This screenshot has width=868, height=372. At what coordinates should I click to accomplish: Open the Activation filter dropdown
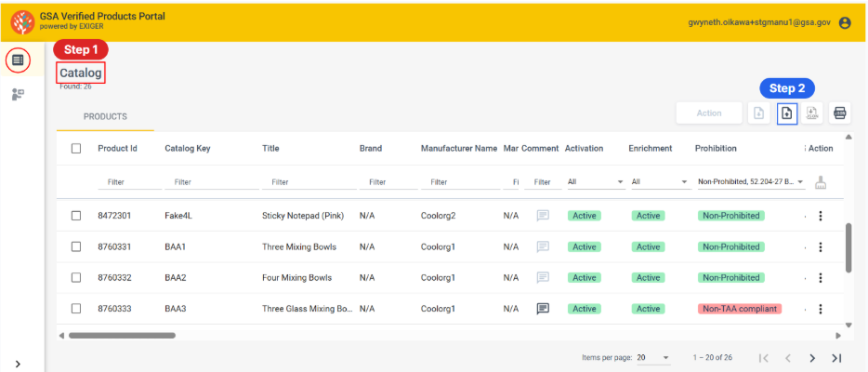coord(595,181)
